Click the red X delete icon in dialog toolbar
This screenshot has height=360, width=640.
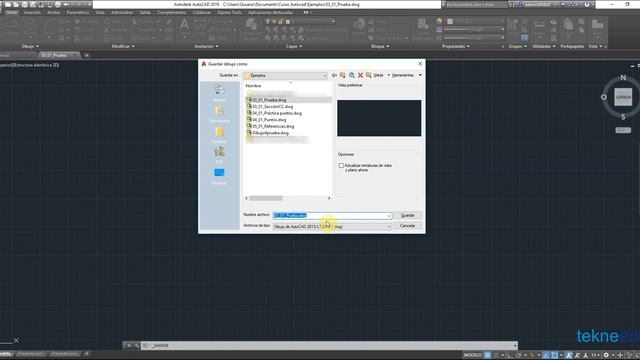click(x=360, y=75)
